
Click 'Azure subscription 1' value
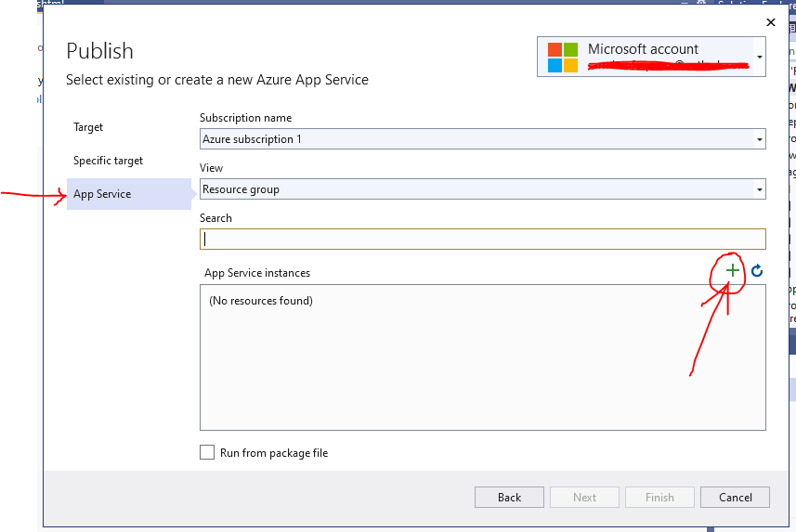(252, 139)
